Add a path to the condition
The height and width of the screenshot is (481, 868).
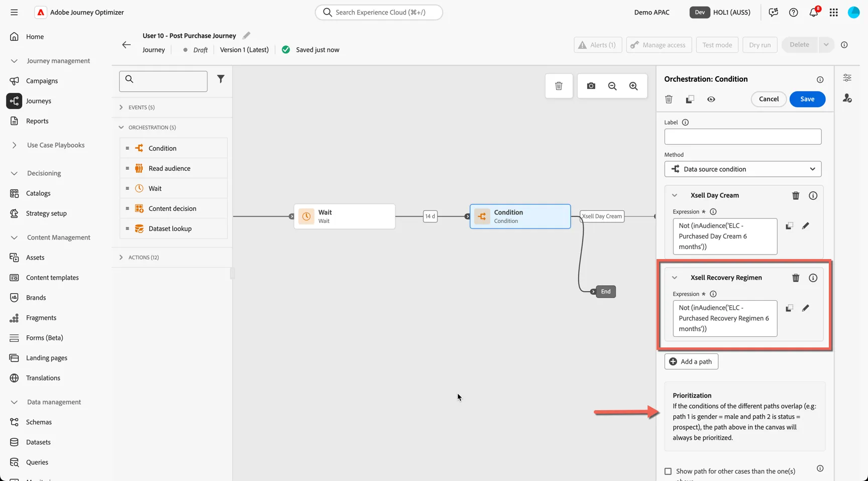(x=691, y=362)
